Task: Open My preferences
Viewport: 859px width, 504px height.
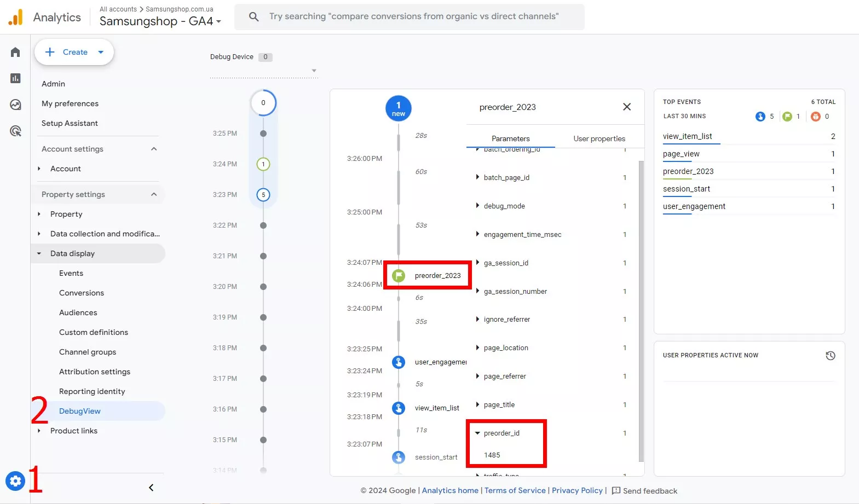Action: pyautogui.click(x=70, y=103)
